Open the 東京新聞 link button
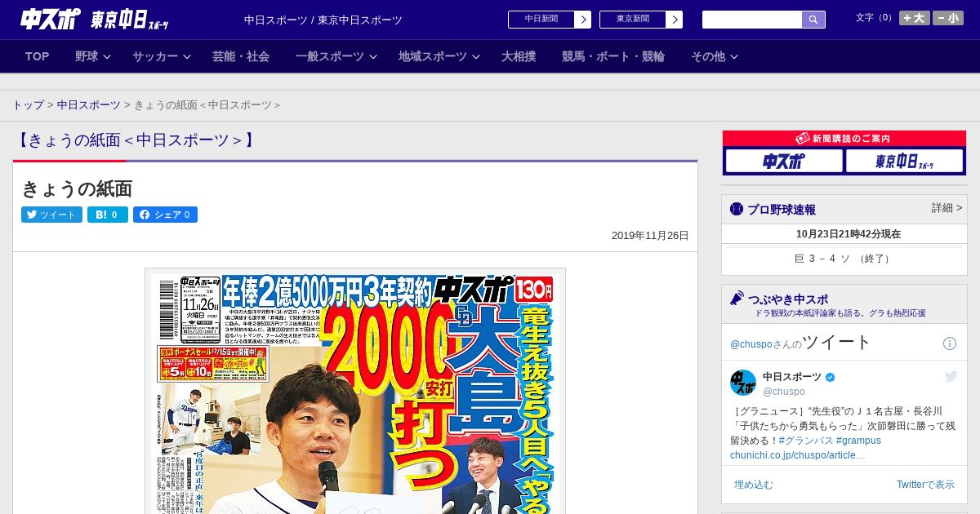This screenshot has height=514, width=980. click(x=632, y=20)
